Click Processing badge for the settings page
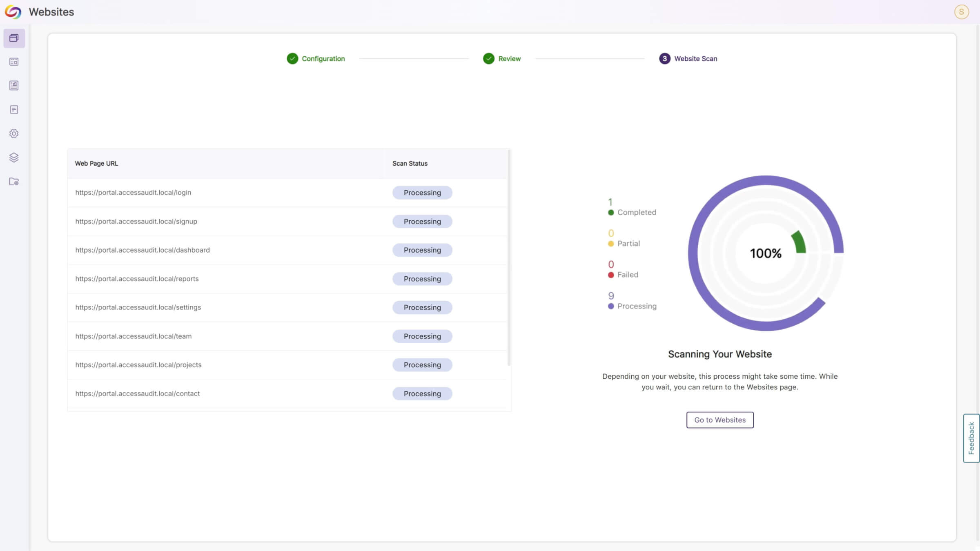 coord(422,307)
